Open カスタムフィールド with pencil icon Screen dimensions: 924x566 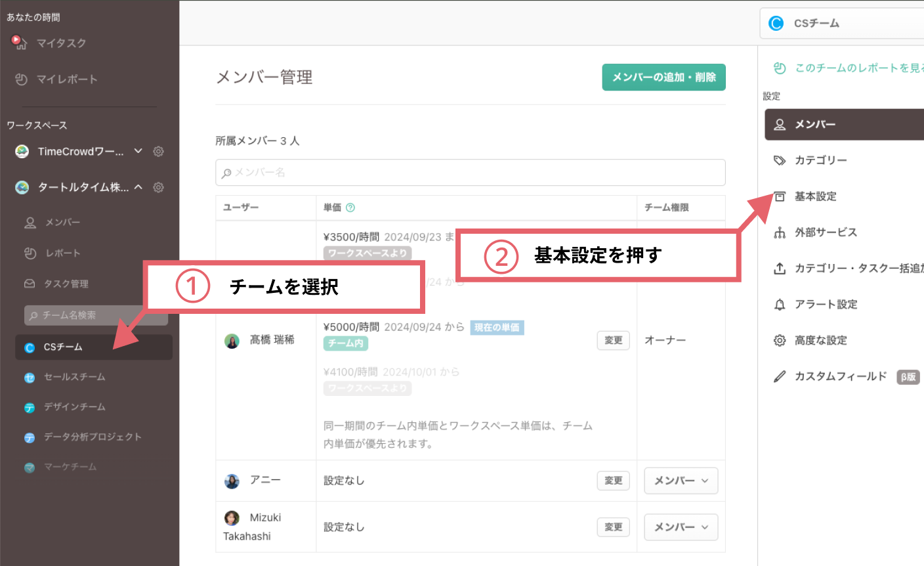pyautogui.click(x=840, y=376)
